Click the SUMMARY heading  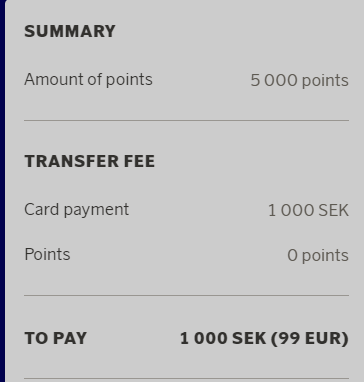(70, 31)
